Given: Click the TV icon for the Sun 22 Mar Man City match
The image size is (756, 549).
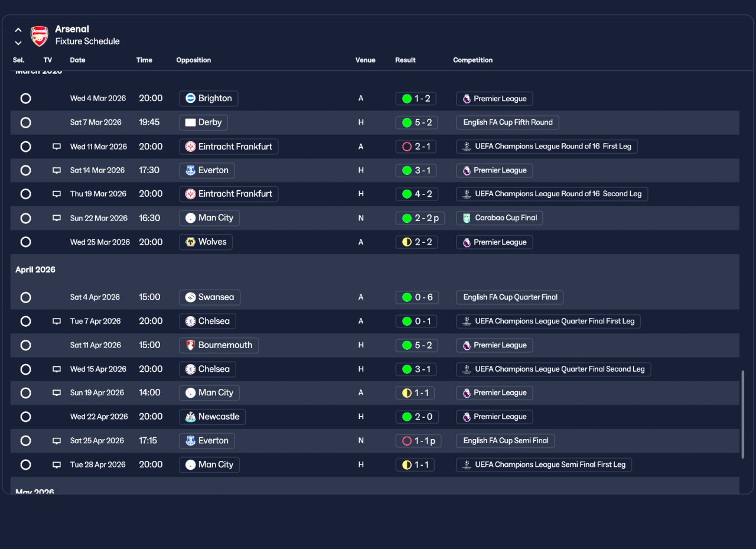Looking at the screenshot, I should [57, 218].
